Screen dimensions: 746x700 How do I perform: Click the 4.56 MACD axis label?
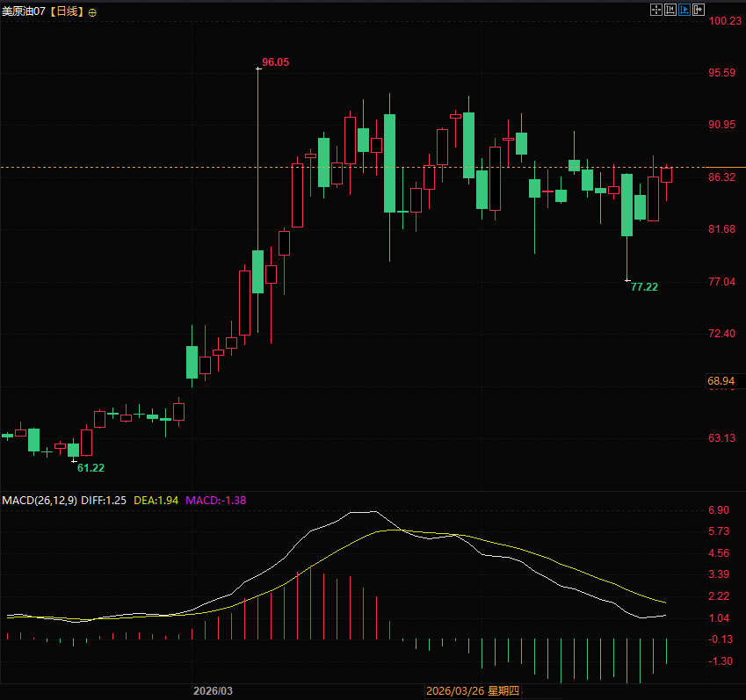pyautogui.click(x=719, y=553)
